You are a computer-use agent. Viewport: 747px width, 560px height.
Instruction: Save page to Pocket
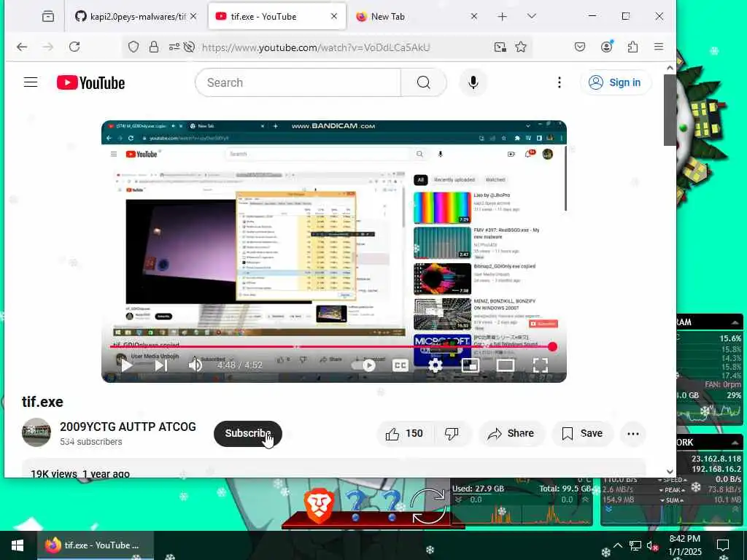tap(580, 47)
